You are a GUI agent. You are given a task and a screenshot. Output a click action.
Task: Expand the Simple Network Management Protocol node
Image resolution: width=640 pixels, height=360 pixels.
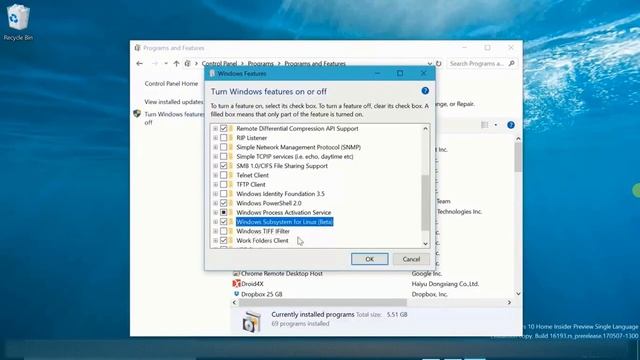(x=216, y=147)
